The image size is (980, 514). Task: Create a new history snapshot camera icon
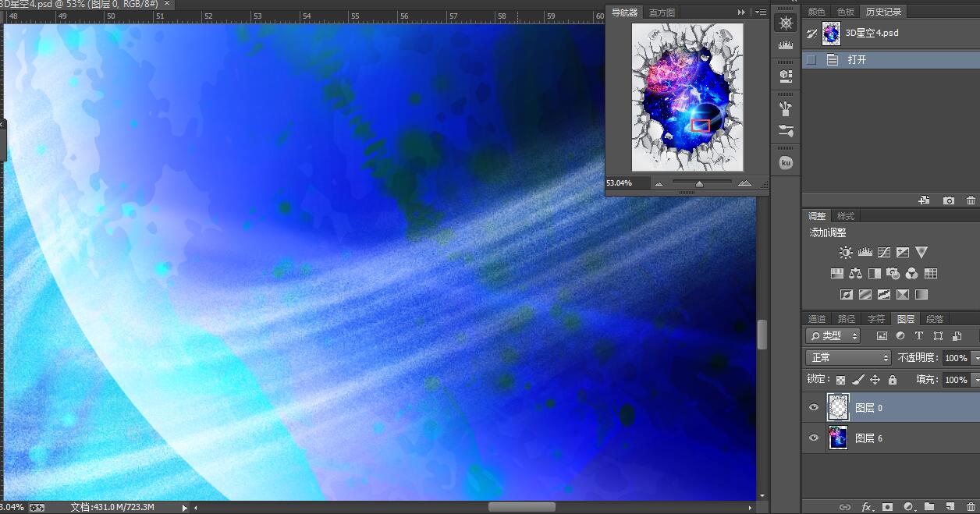[x=949, y=200]
